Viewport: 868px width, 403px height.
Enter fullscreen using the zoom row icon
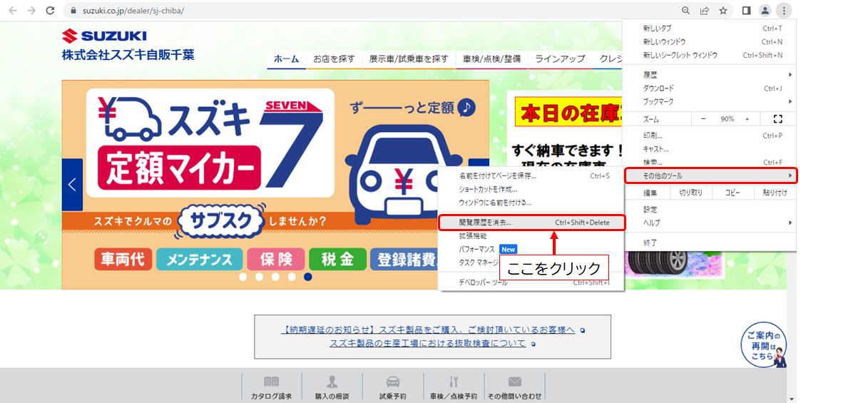[778, 119]
